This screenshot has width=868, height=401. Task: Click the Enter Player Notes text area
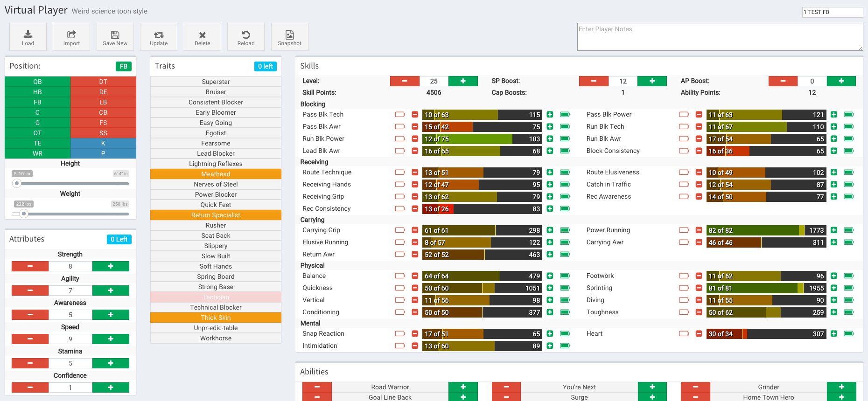click(720, 37)
